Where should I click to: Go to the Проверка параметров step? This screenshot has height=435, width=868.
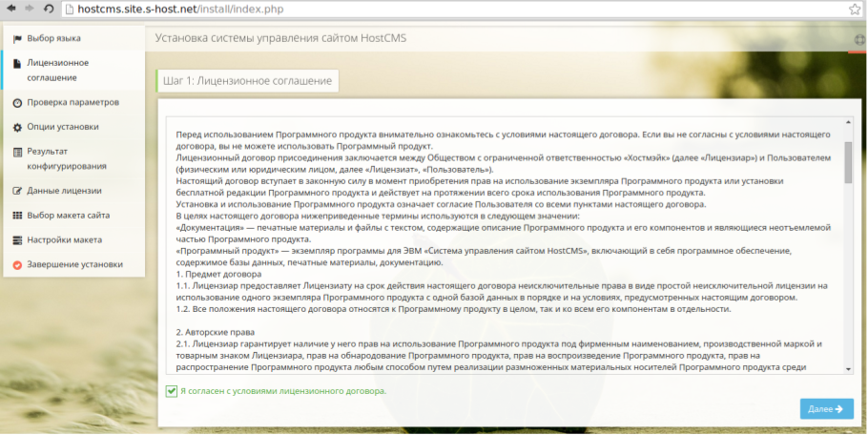tap(73, 102)
